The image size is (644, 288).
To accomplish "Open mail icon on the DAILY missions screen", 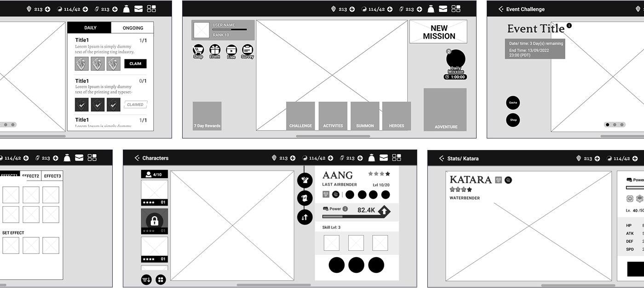I will coord(138,9).
